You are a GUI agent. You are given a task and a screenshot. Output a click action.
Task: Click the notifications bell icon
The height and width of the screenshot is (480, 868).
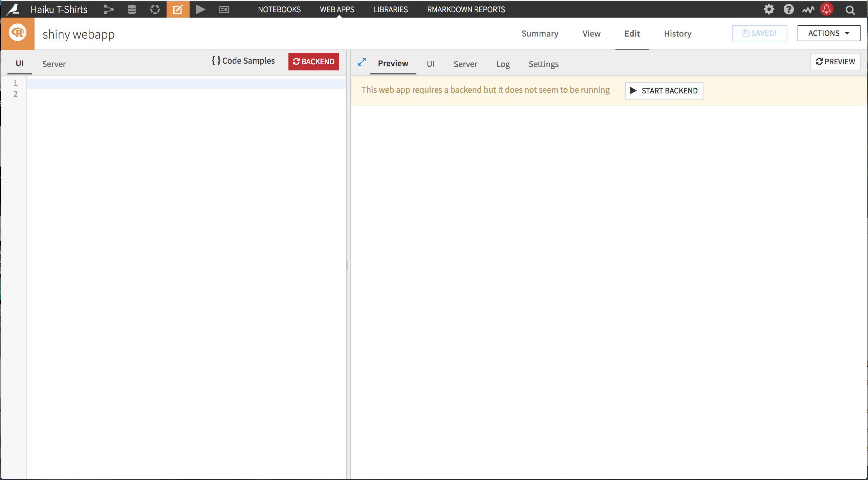pos(826,9)
